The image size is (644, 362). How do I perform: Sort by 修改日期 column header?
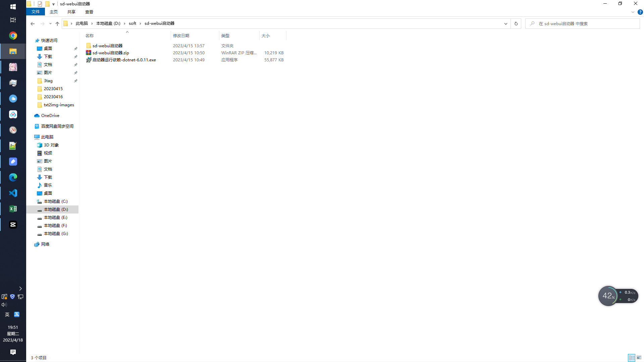pyautogui.click(x=181, y=36)
